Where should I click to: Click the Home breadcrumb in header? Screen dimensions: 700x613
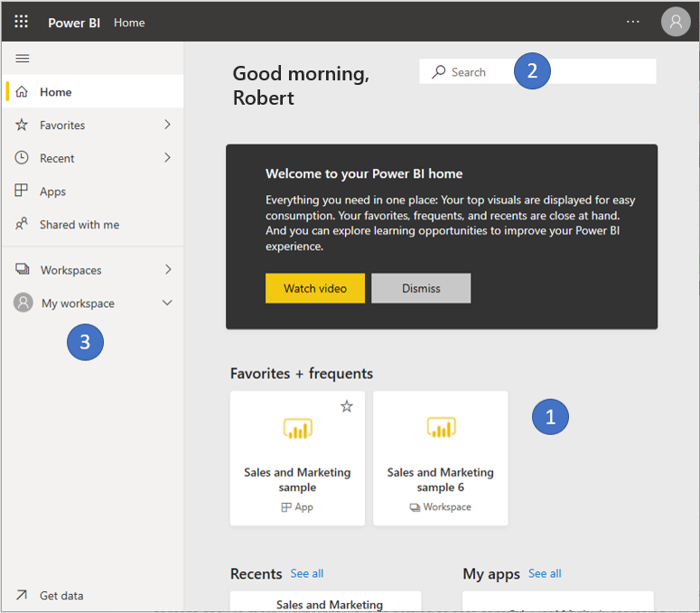click(129, 23)
